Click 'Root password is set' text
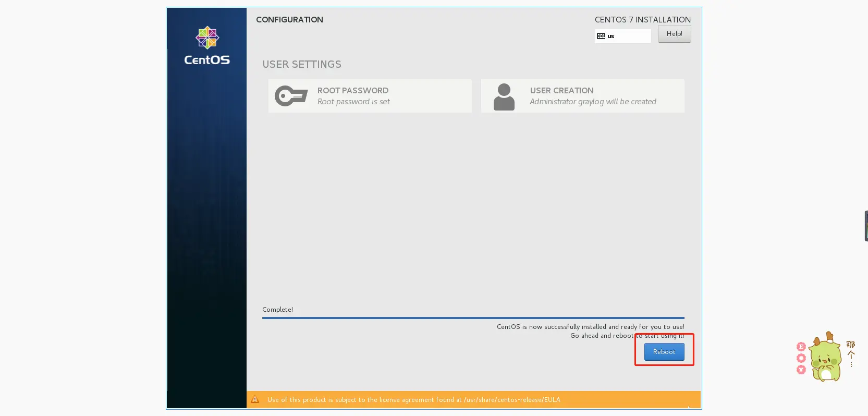 coord(353,102)
